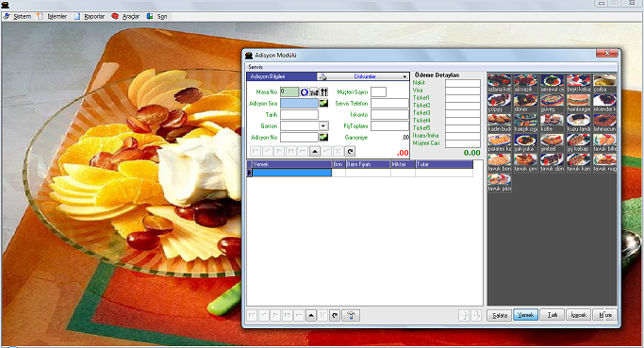Click the Adisyon No input field

[300, 138]
